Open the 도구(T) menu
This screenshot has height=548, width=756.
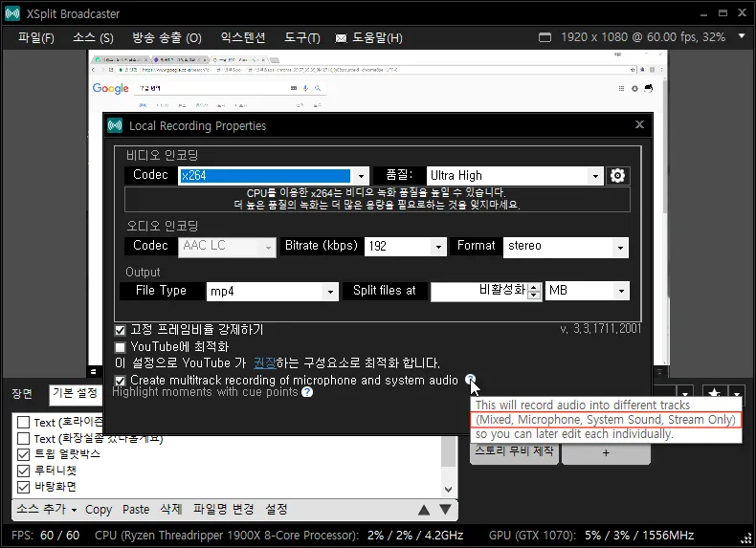[x=302, y=37]
